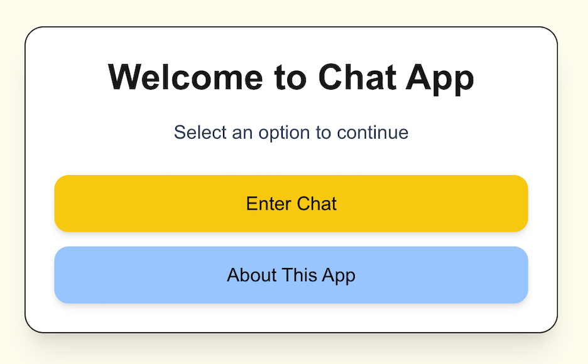The height and width of the screenshot is (364, 588).
Task: Click the left edge of Enter Chat
Action: [x=63, y=203]
